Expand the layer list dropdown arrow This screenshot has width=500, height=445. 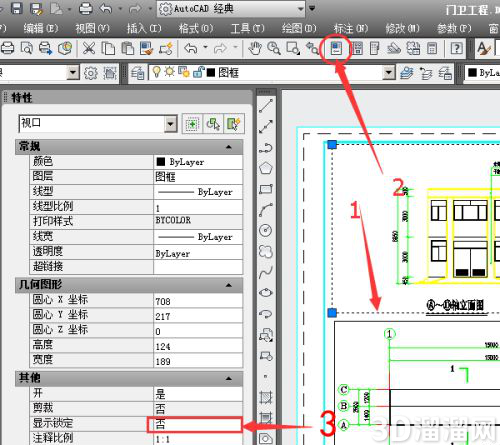point(388,72)
